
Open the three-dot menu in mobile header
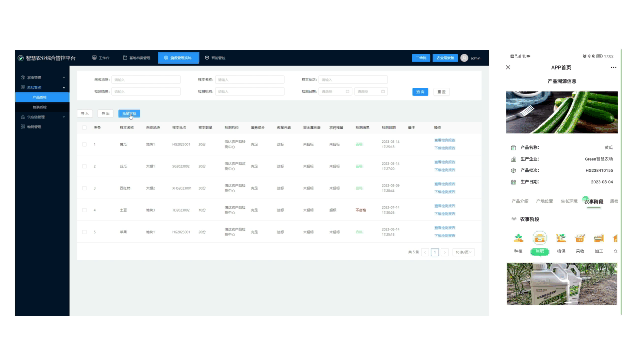613,68
